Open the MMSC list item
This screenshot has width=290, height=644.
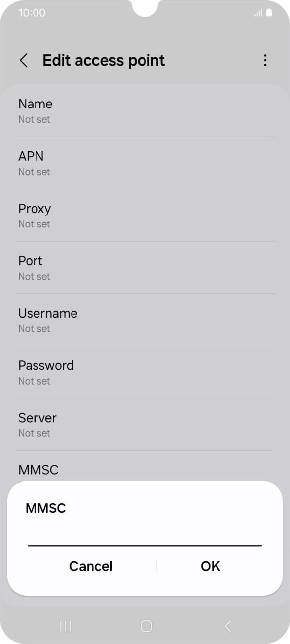(145, 470)
